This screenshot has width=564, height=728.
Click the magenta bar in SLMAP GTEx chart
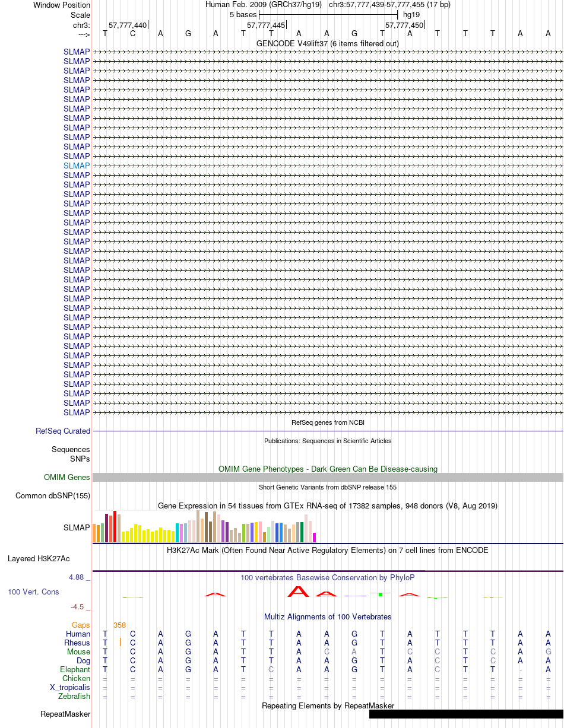tap(315, 538)
